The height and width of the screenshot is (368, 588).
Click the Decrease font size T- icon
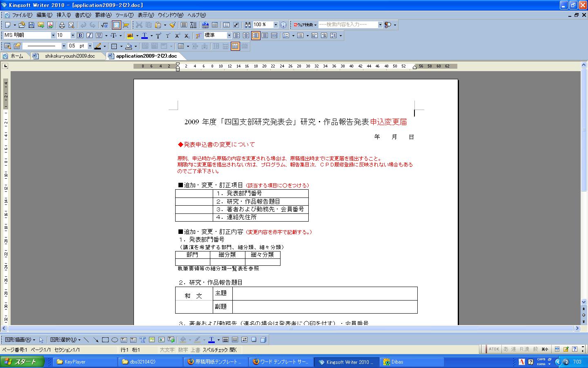tap(168, 36)
